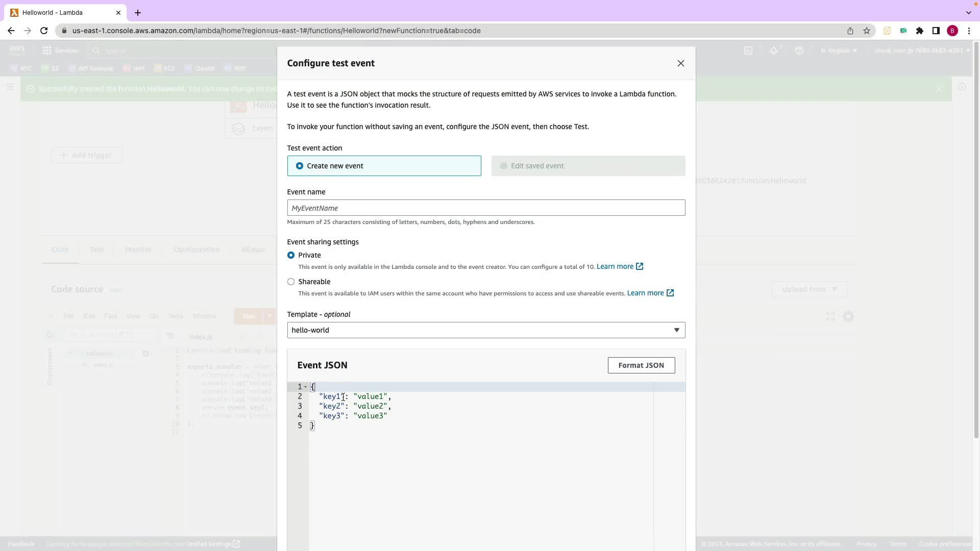Choose the Shareable sharing option
980x551 pixels.
tap(291, 282)
